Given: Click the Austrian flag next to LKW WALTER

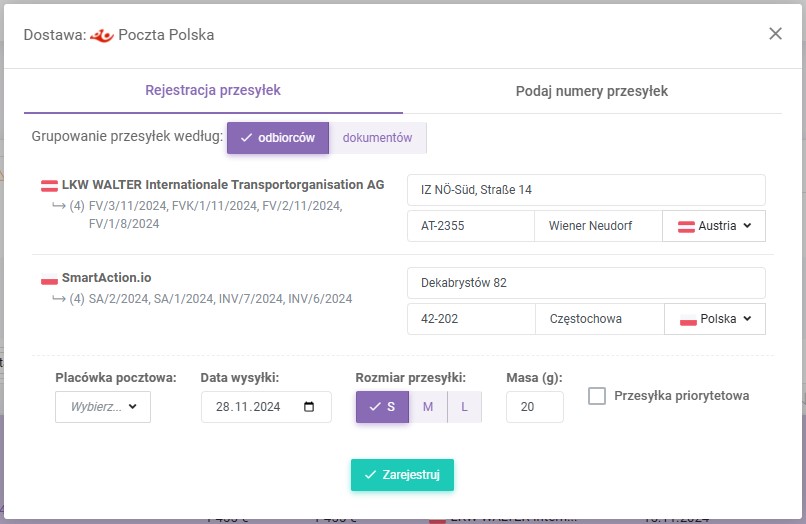Looking at the screenshot, I should pyautogui.click(x=49, y=186).
